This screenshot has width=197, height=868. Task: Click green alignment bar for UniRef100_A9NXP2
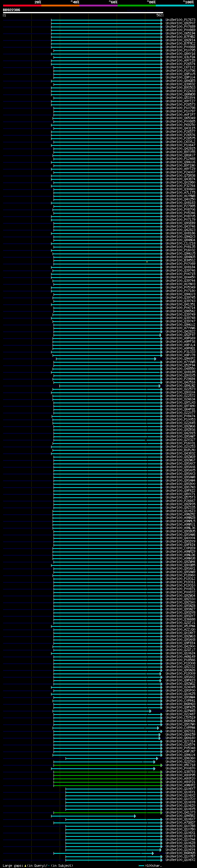[x=108, y=785]
